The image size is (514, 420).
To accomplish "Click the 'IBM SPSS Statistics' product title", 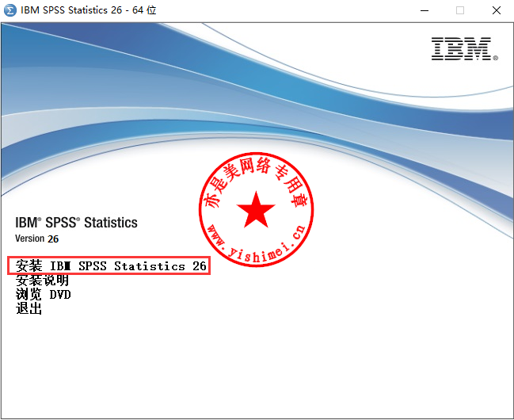I will [76, 223].
